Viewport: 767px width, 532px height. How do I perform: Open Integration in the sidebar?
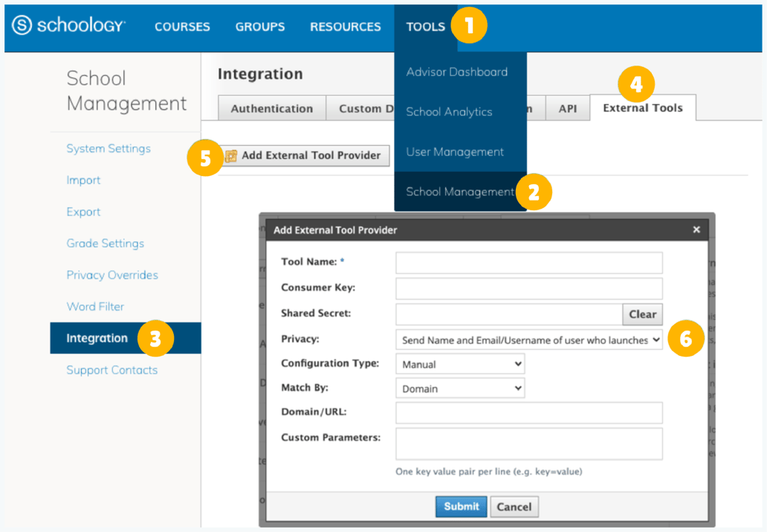pos(97,337)
